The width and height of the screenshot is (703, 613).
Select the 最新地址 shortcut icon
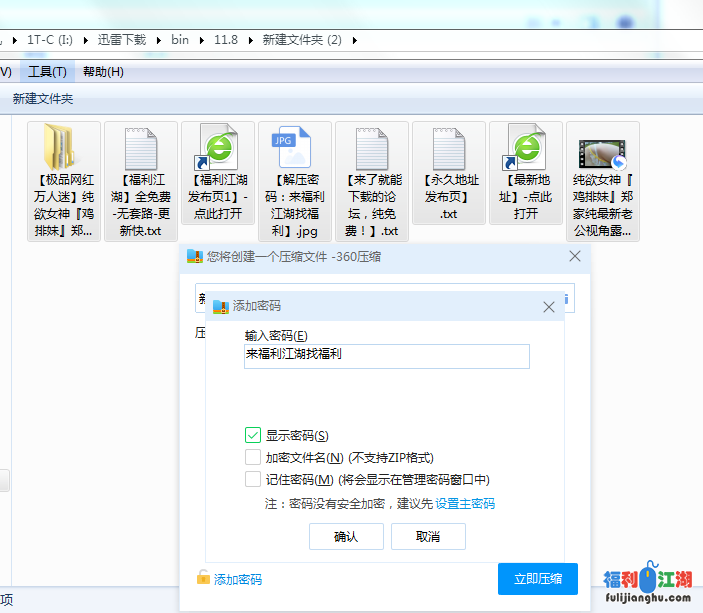click(526, 150)
